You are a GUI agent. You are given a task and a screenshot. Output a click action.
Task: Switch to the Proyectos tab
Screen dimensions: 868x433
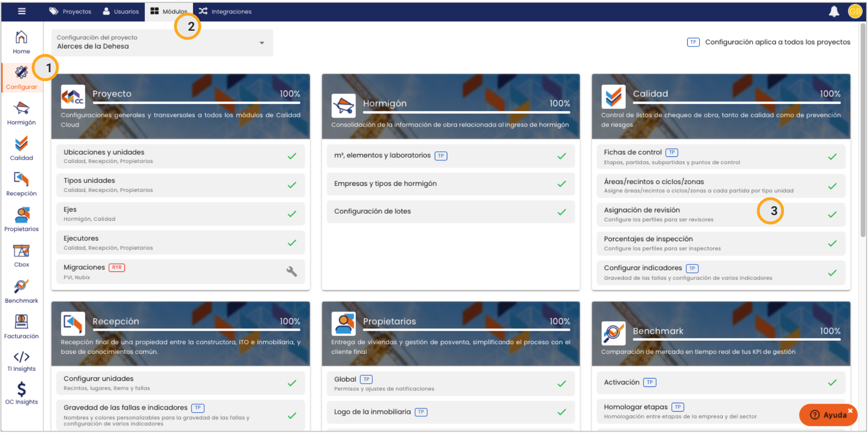(70, 12)
